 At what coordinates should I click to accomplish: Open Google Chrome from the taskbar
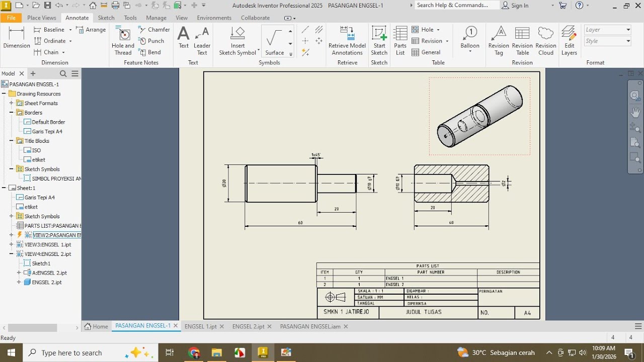[x=194, y=352]
